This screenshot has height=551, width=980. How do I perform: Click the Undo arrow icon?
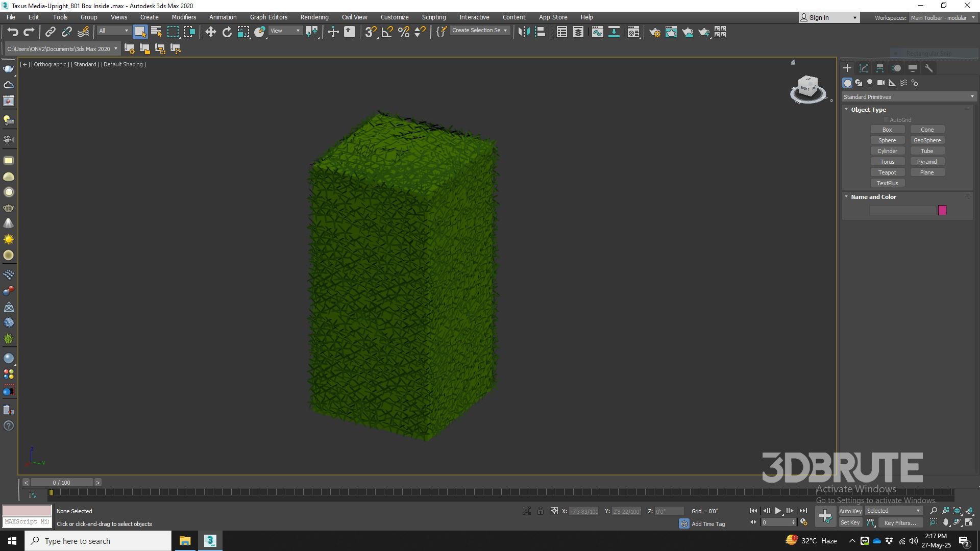[x=13, y=32]
